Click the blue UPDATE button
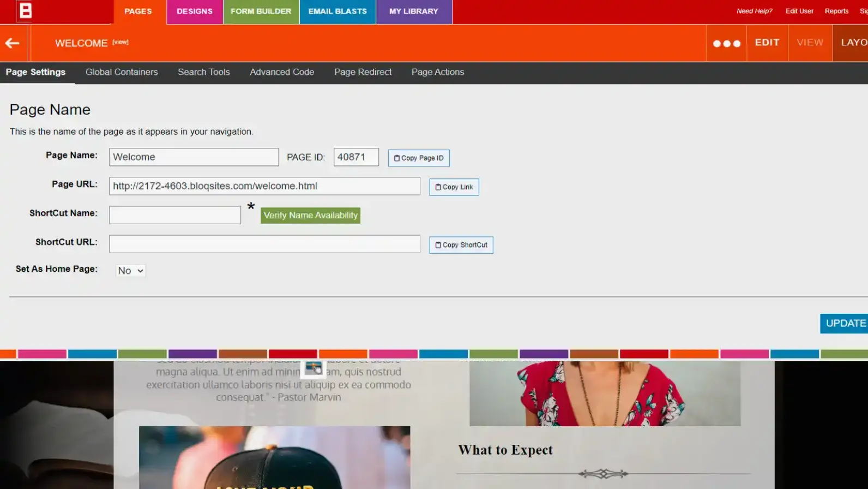868x489 pixels. [845, 324]
